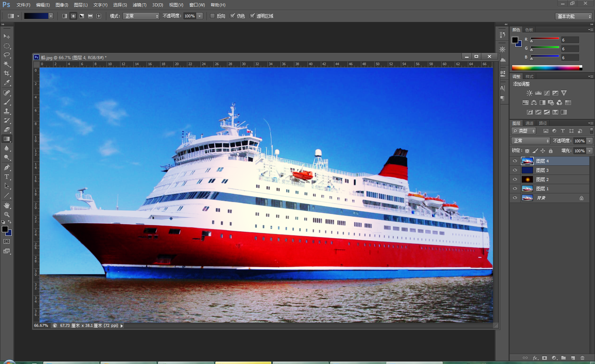The width and height of the screenshot is (595, 364).
Task: Click the 基本功能 workspace button
Action: (573, 16)
